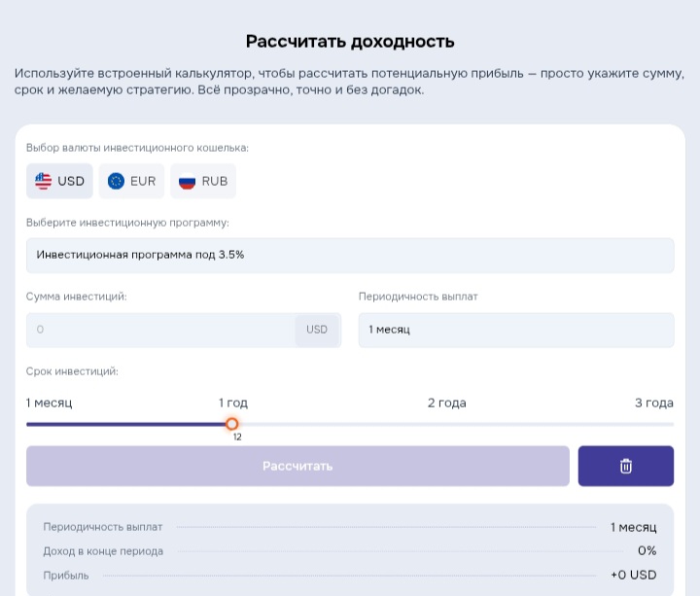Select USD as wallet currency
Viewport: 700px width, 596px height.
[x=60, y=181]
